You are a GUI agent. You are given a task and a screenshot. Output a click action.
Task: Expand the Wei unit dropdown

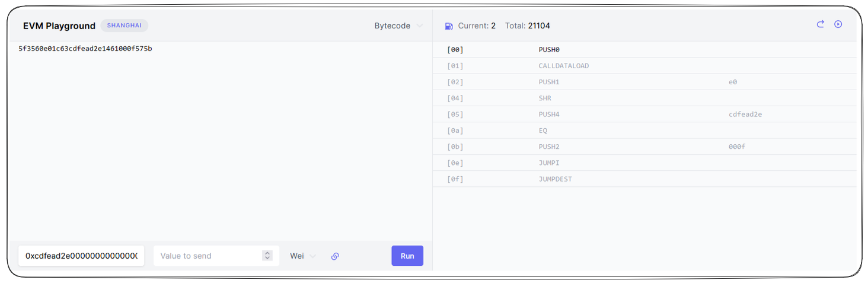[302, 256]
